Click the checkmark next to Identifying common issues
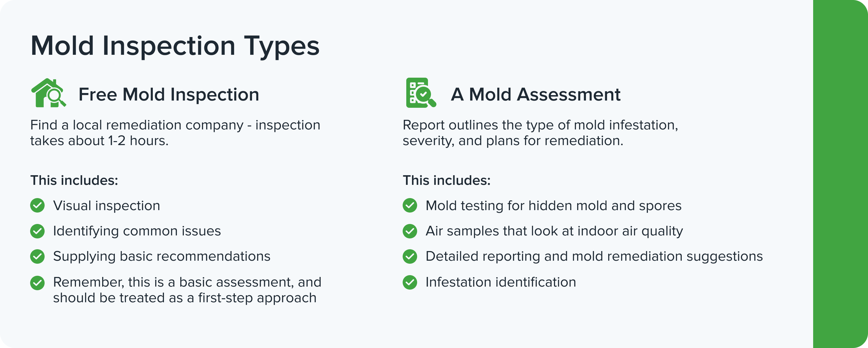The height and width of the screenshot is (348, 868). pyautogui.click(x=37, y=231)
